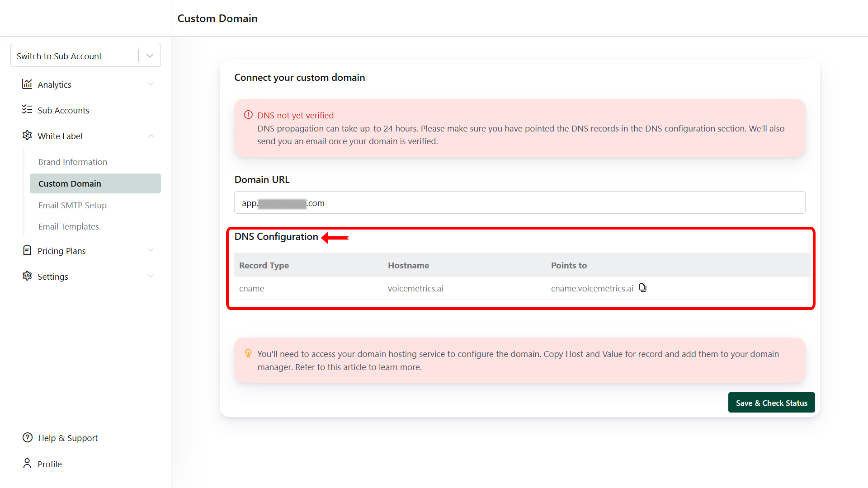Click the cname.voicemetrics.ai points-to value
868x488 pixels.
tap(592, 288)
